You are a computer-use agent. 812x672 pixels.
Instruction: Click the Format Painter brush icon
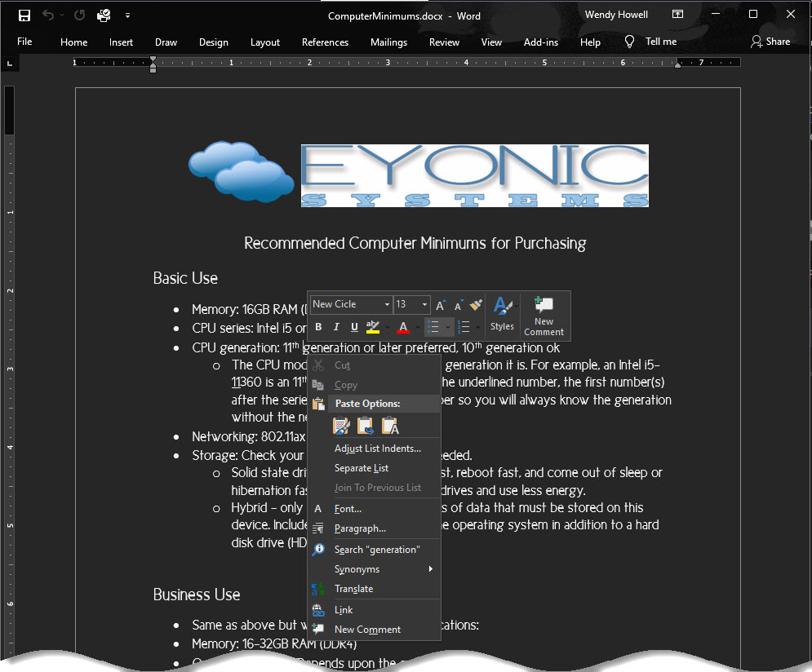pos(476,305)
